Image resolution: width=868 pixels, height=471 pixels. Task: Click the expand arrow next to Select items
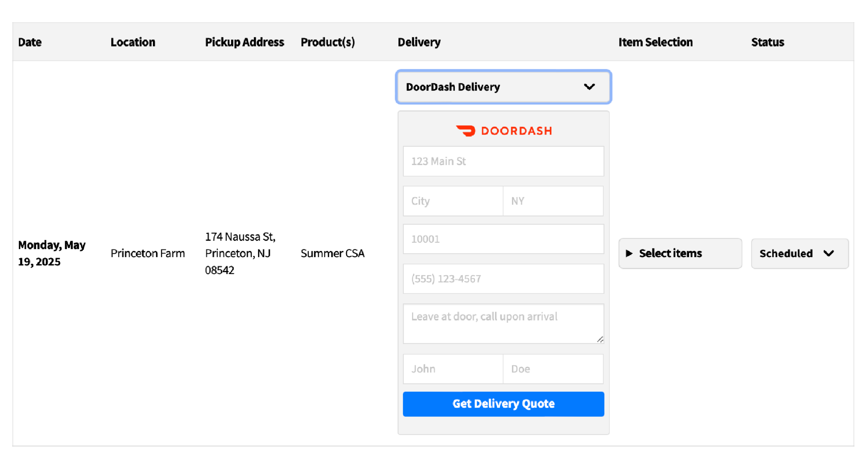(x=630, y=253)
